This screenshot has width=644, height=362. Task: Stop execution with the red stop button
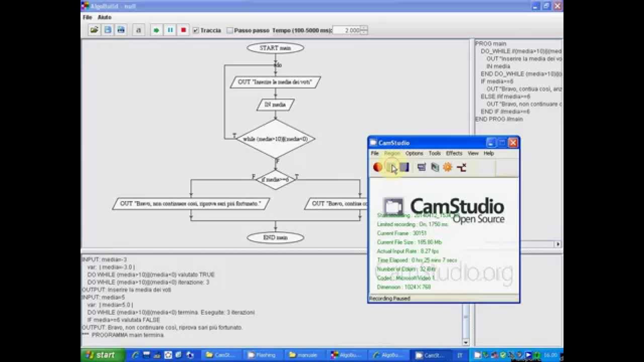point(183,30)
